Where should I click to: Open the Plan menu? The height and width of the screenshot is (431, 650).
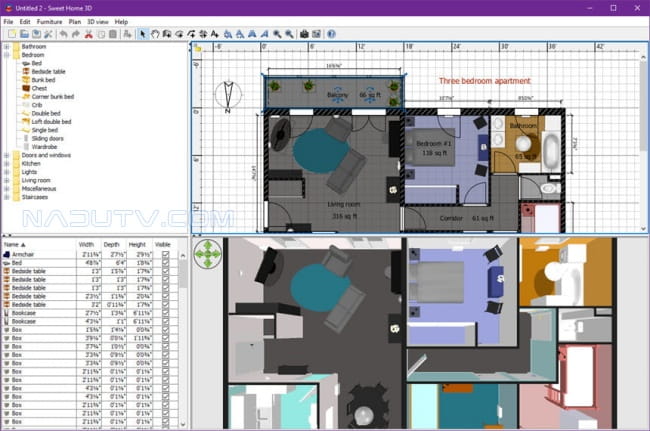click(x=75, y=22)
